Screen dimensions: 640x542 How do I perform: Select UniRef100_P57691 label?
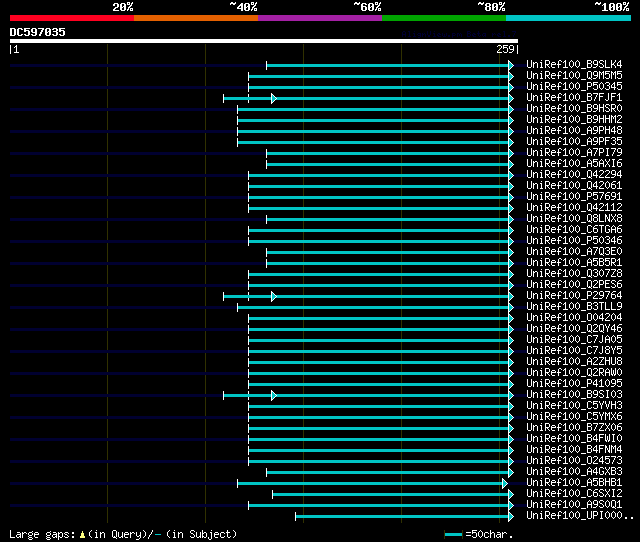pyautogui.click(x=574, y=197)
